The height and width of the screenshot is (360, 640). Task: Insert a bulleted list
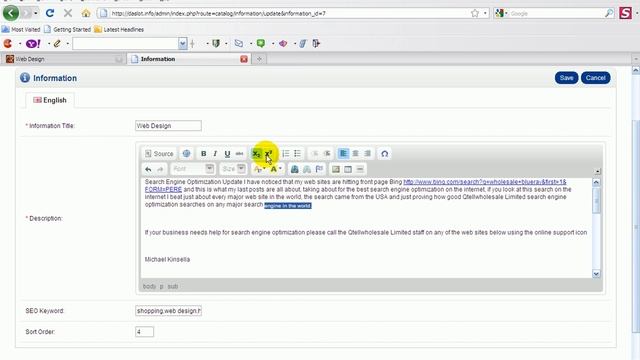pyautogui.click(x=297, y=153)
